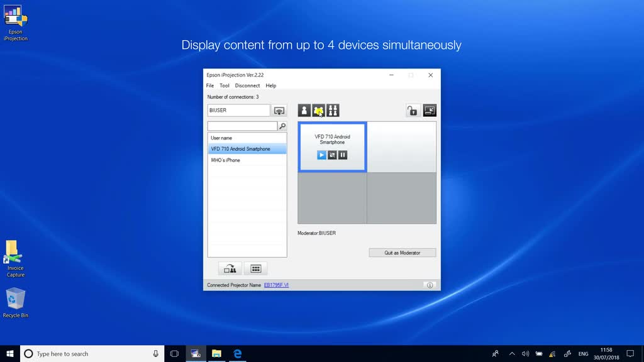The height and width of the screenshot is (362, 644).
Task: Pause projection for VFD 710 Android Smartphone
Action: (343, 155)
